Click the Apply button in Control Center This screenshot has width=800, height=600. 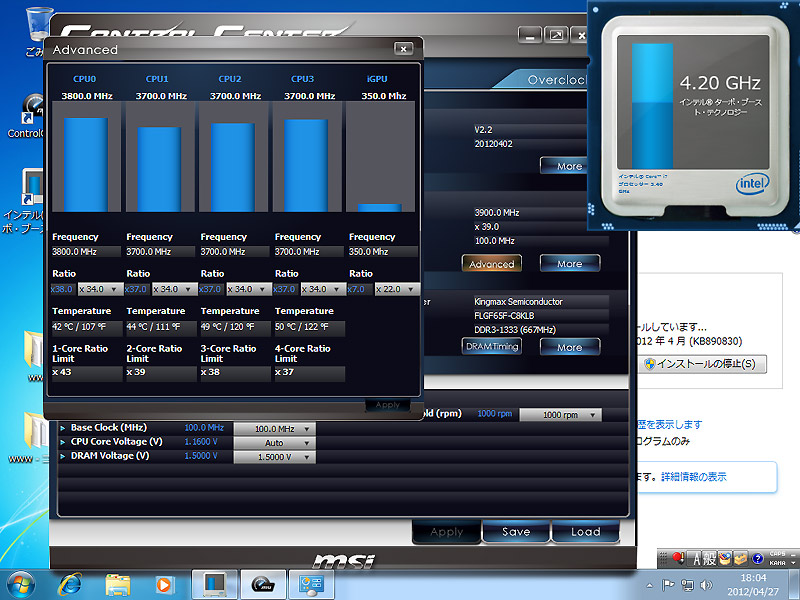(x=446, y=532)
